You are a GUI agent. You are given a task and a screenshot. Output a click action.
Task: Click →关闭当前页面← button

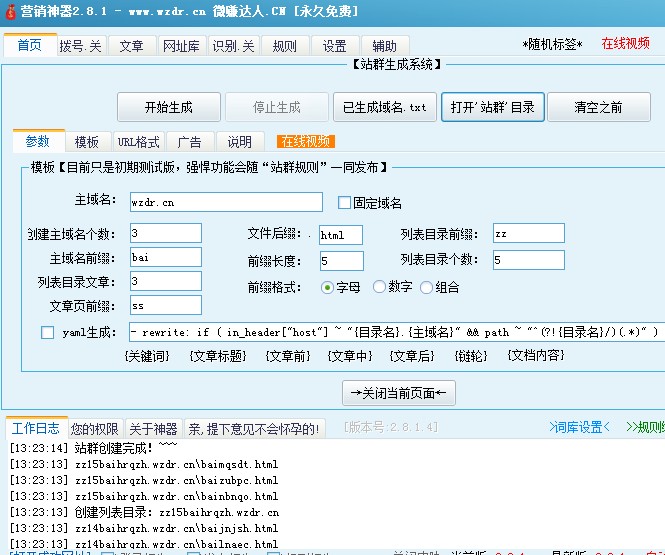click(399, 393)
